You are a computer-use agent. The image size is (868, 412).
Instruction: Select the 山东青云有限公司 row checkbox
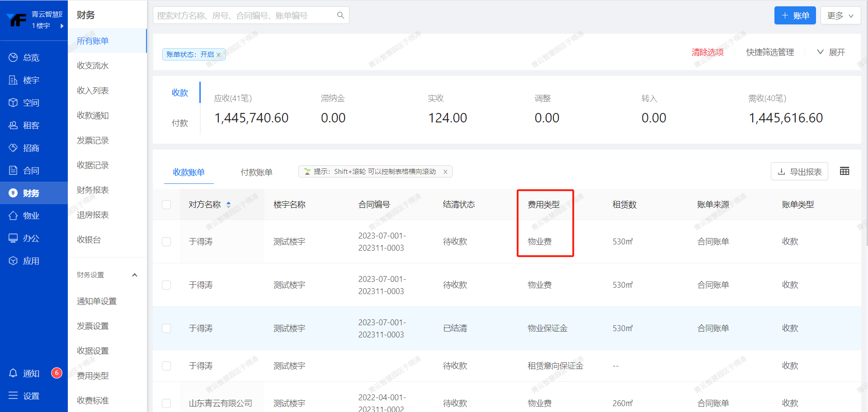166,403
